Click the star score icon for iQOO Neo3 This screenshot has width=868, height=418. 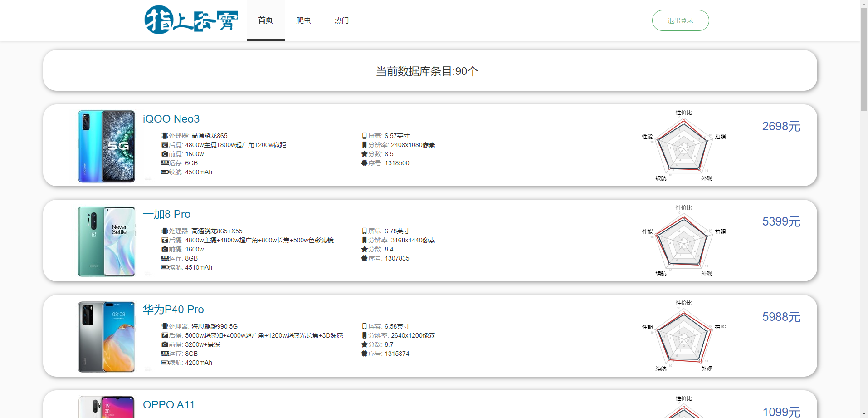(364, 154)
